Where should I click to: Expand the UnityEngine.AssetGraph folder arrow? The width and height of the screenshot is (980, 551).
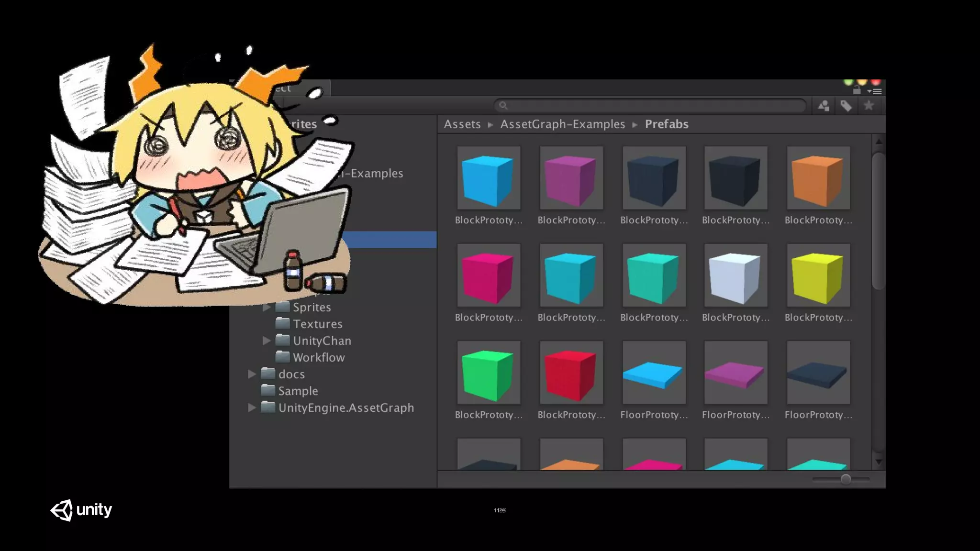[x=252, y=408]
